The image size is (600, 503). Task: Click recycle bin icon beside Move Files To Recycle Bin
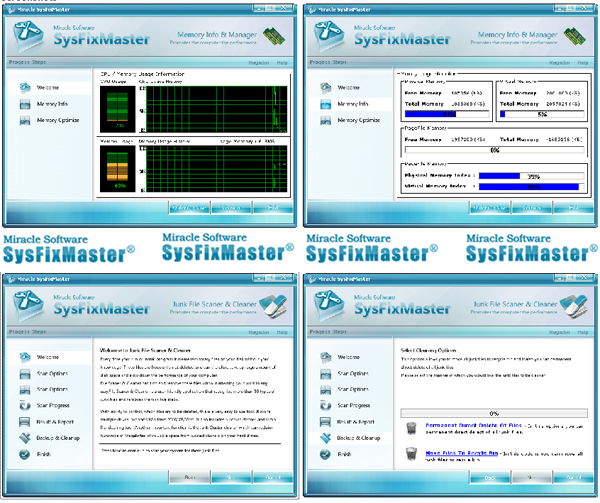click(411, 454)
